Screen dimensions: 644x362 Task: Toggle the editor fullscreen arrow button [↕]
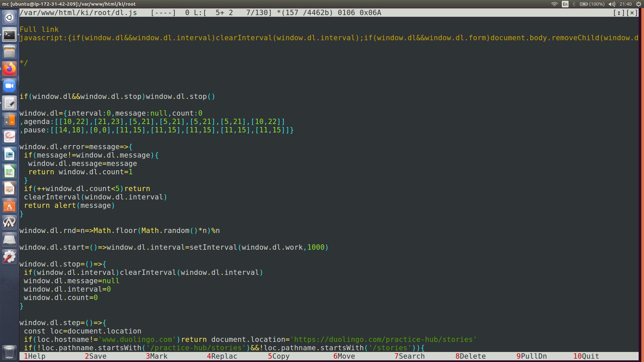[x=619, y=13]
